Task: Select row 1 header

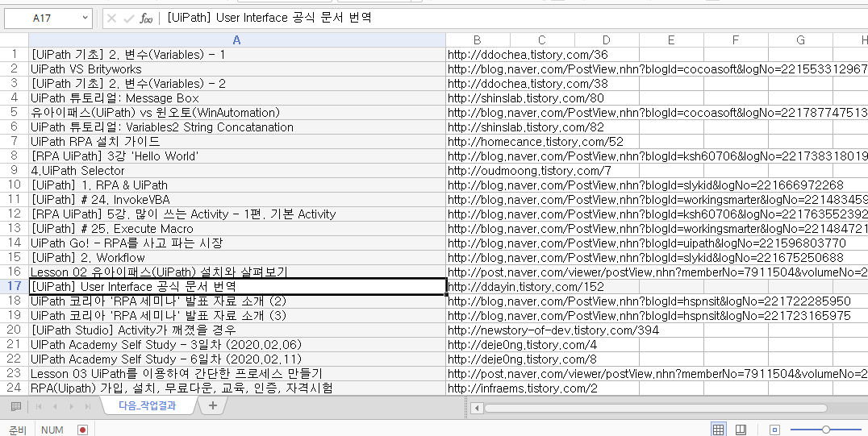Action: 15,54
